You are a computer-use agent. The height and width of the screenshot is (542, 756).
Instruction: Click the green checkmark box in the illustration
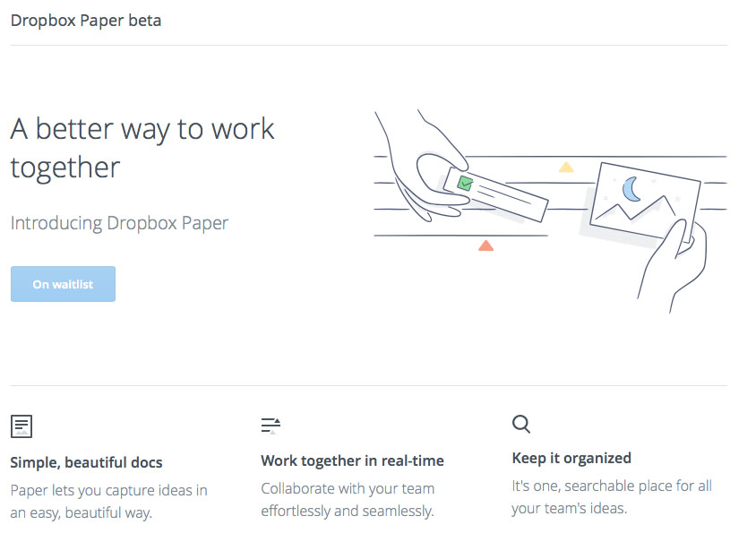(x=465, y=184)
